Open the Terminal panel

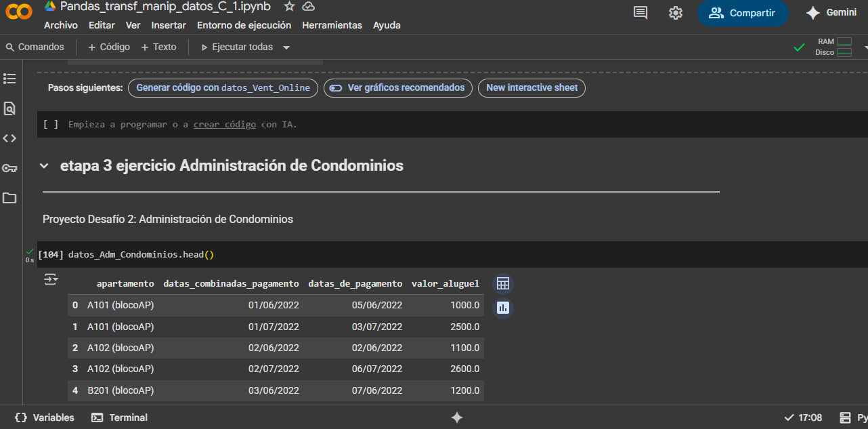120,417
